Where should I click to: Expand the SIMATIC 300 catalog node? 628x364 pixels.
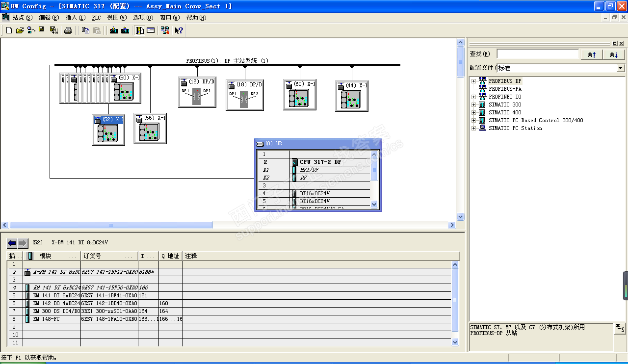[x=473, y=104]
